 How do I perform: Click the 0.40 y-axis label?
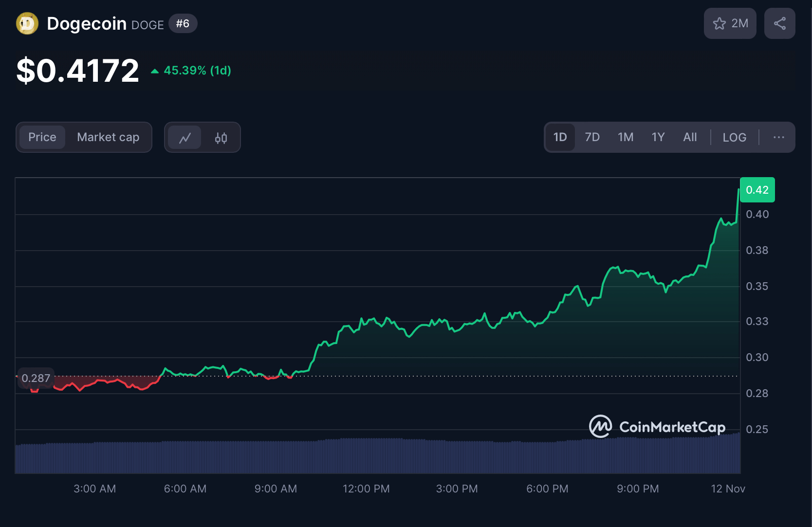(757, 214)
